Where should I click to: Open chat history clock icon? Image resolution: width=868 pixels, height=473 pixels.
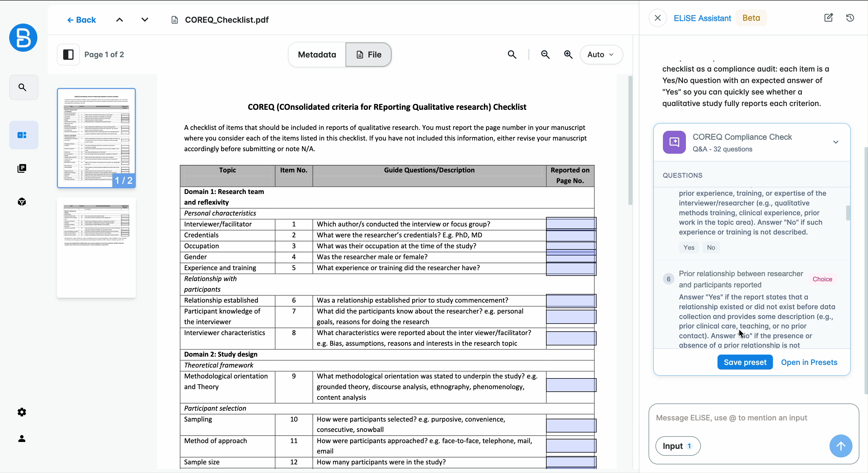850,18
